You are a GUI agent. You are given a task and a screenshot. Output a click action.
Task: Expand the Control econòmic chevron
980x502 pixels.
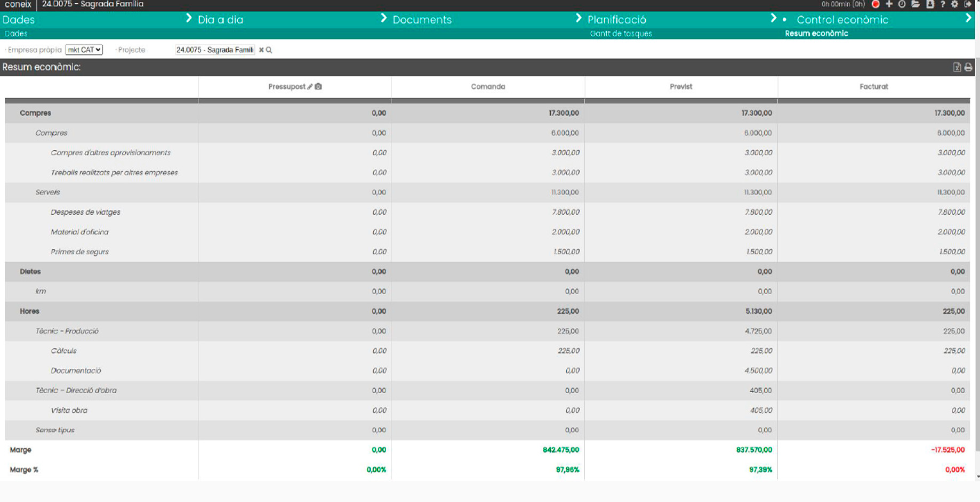(x=968, y=19)
